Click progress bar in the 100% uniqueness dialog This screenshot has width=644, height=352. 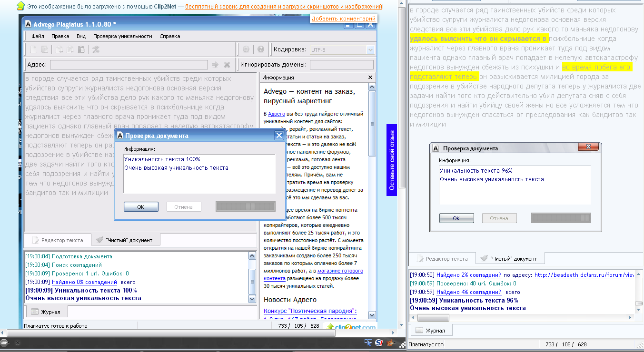point(246,207)
